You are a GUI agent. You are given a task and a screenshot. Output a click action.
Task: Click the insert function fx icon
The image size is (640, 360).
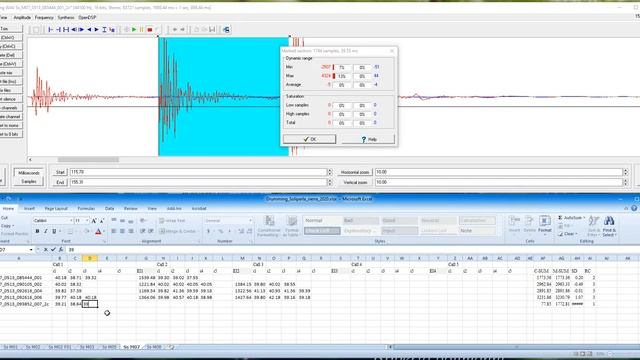point(61,249)
